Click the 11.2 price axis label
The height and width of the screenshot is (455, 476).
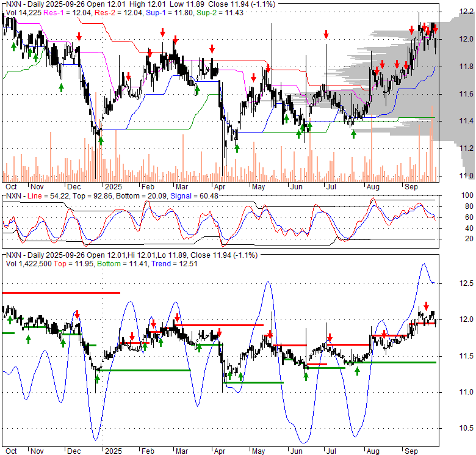click(x=466, y=148)
